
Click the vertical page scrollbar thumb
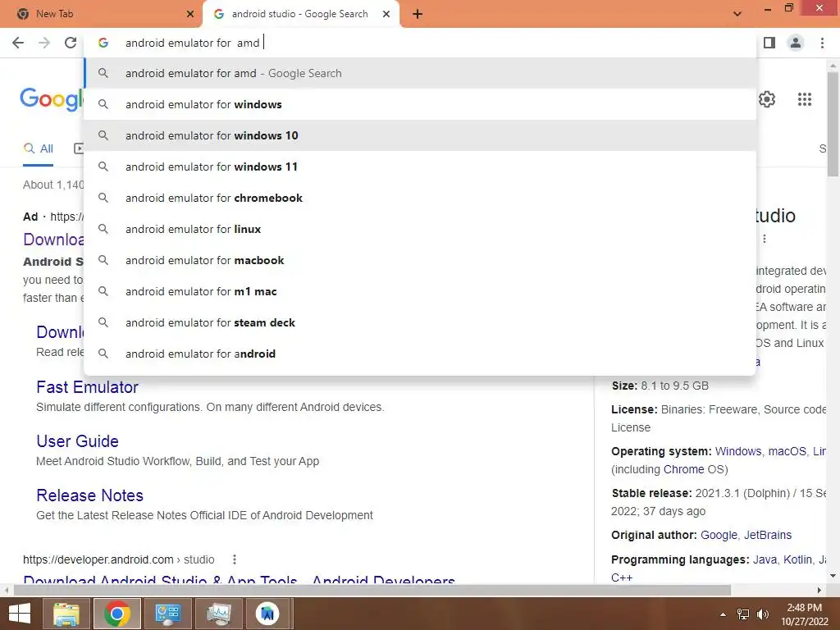pyautogui.click(x=833, y=123)
